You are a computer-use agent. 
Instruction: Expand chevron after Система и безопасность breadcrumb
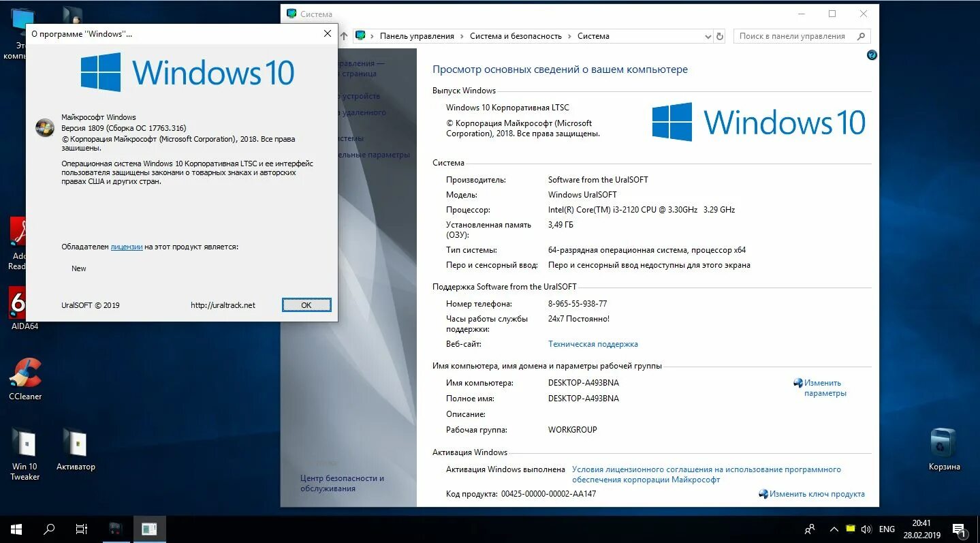click(569, 36)
